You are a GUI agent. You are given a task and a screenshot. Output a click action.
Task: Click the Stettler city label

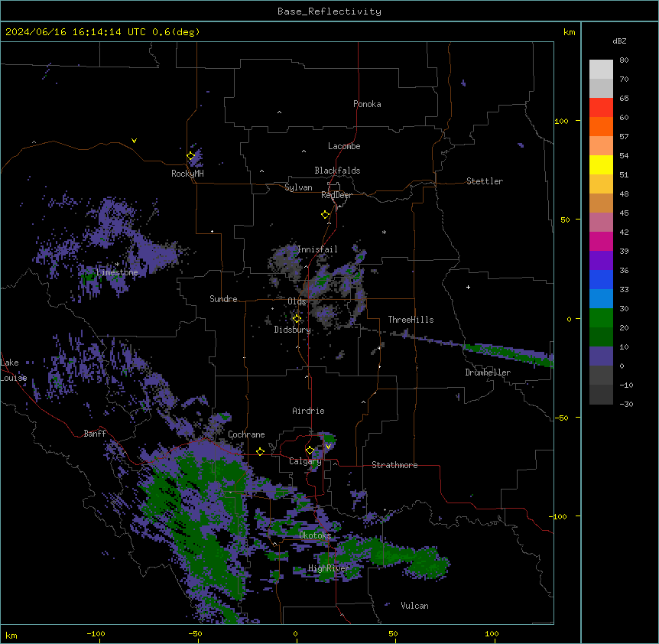coord(485,181)
